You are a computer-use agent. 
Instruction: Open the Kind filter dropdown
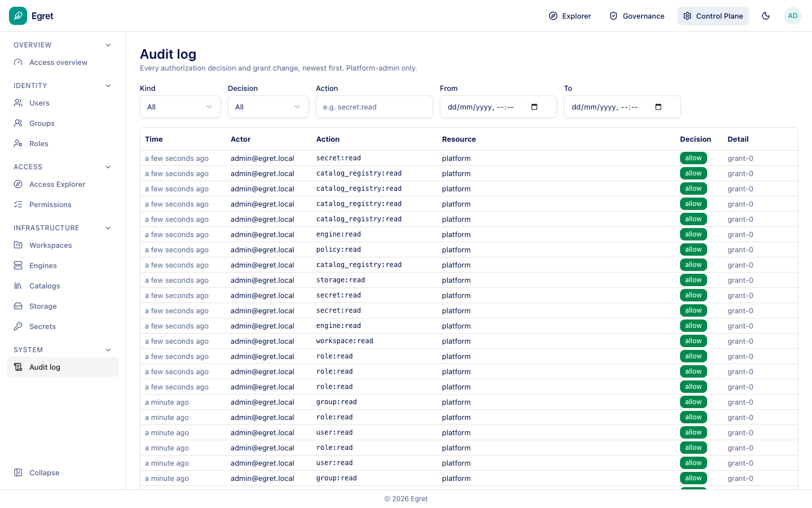(x=180, y=107)
